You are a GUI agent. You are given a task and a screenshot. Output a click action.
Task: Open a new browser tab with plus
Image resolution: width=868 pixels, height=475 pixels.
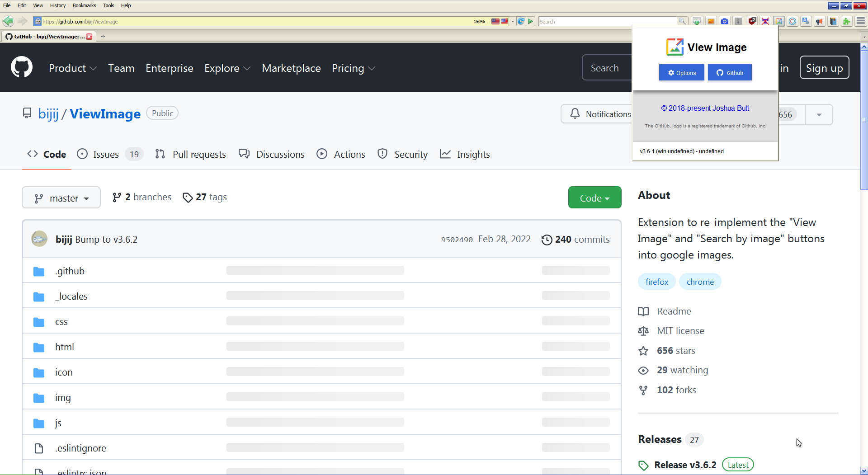click(x=103, y=37)
